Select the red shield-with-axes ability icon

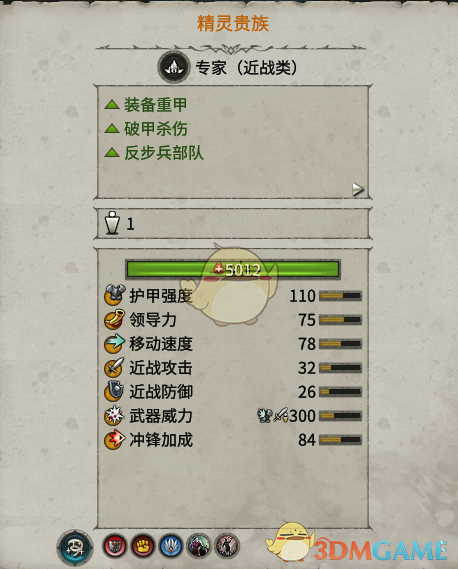click(x=115, y=546)
